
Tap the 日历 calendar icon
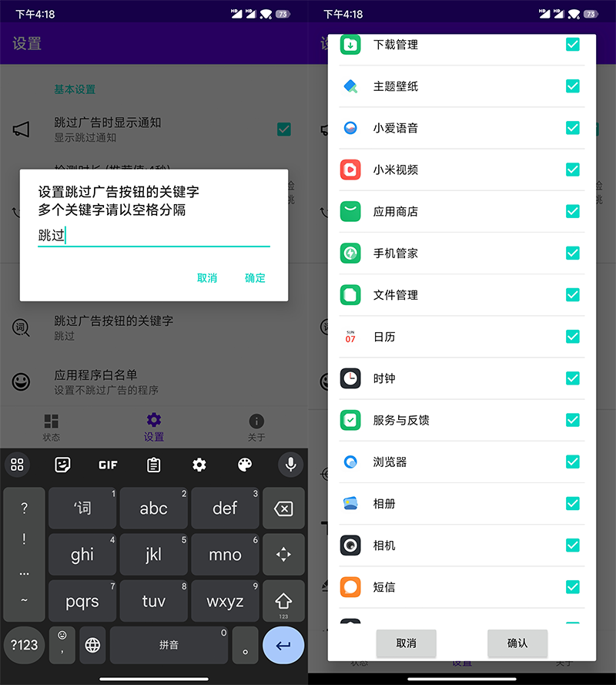(350, 337)
